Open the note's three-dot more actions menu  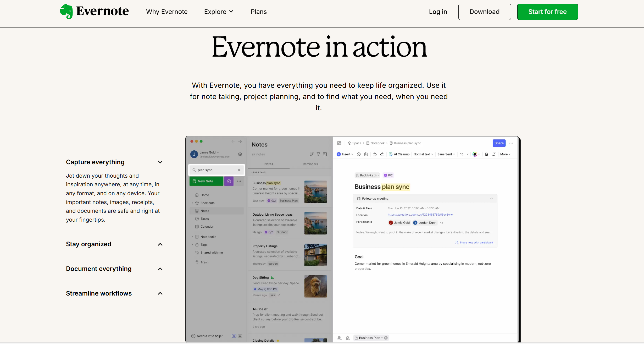[511, 143]
